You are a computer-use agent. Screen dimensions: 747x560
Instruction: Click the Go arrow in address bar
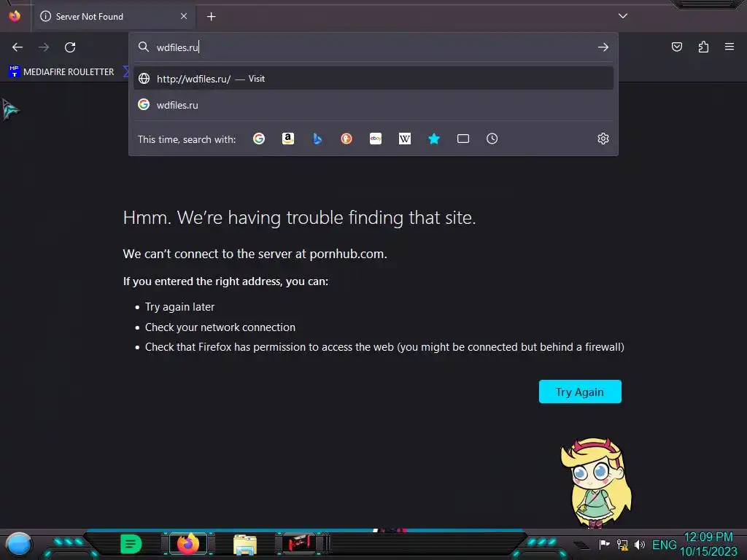(603, 47)
